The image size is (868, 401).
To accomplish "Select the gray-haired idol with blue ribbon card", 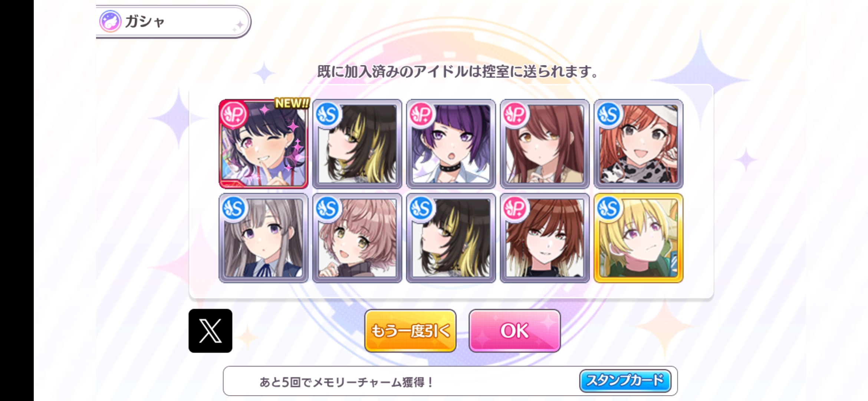I will (x=263, y=238).
